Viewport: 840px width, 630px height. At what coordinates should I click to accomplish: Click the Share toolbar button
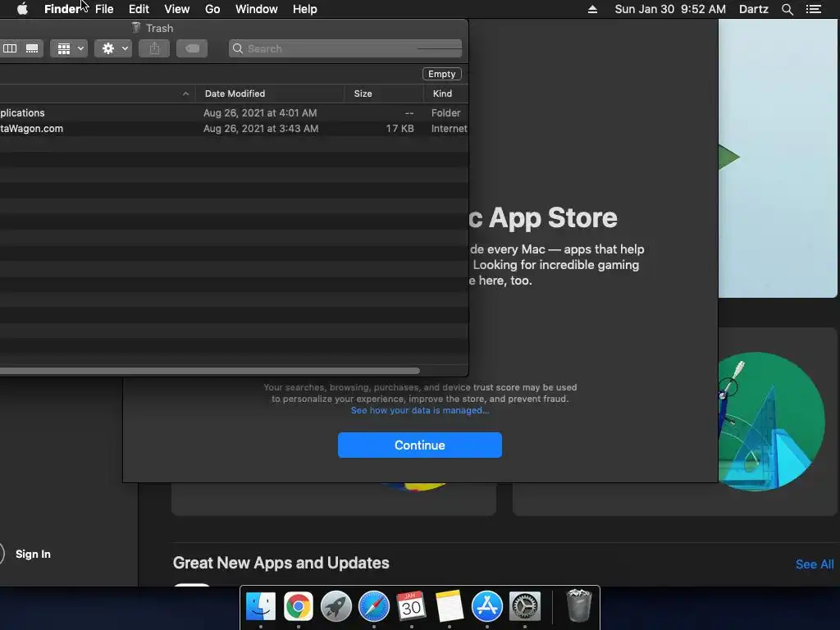(154, 48)
